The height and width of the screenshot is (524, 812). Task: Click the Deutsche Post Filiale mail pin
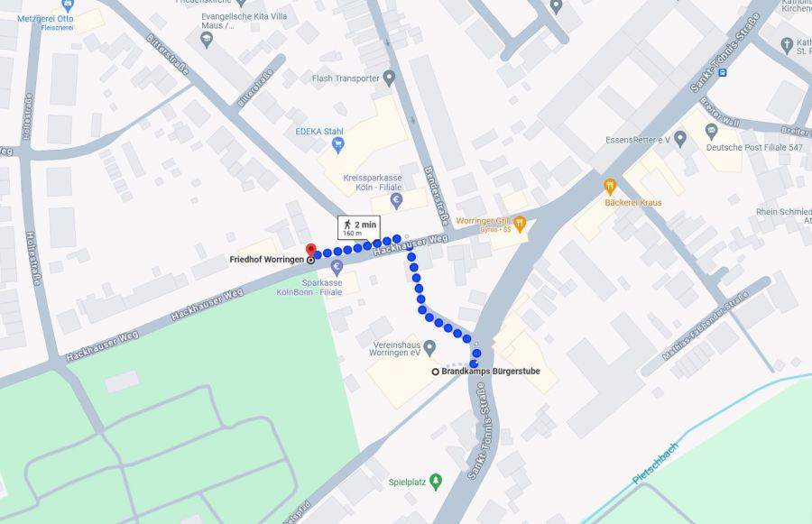[712, 132]
